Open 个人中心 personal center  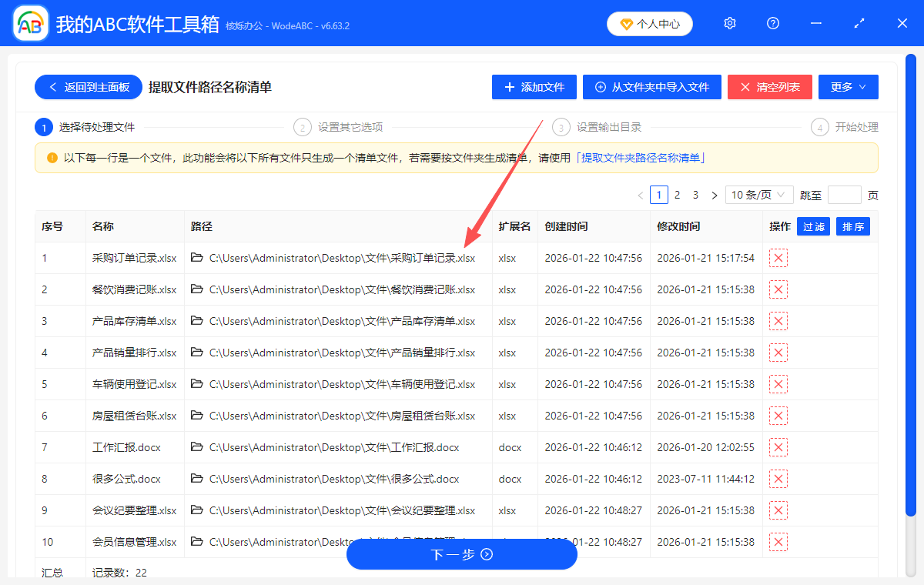point(649,24)
